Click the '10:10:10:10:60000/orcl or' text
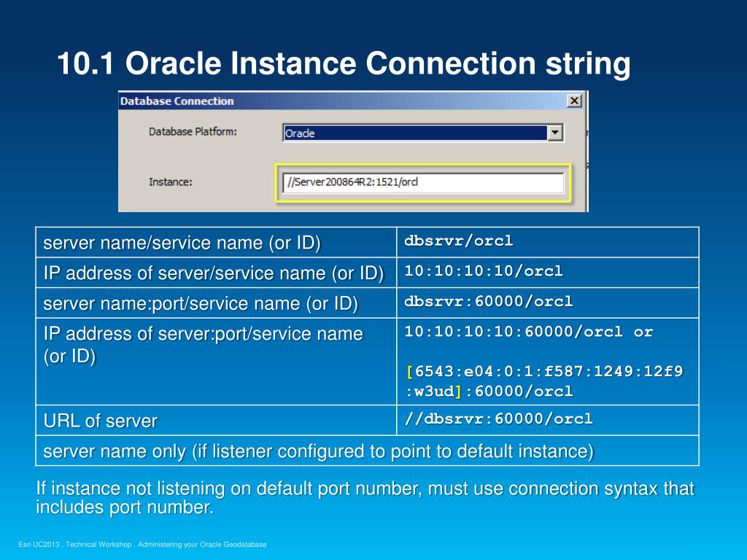The image size is (747, 560). click(529, 332)
